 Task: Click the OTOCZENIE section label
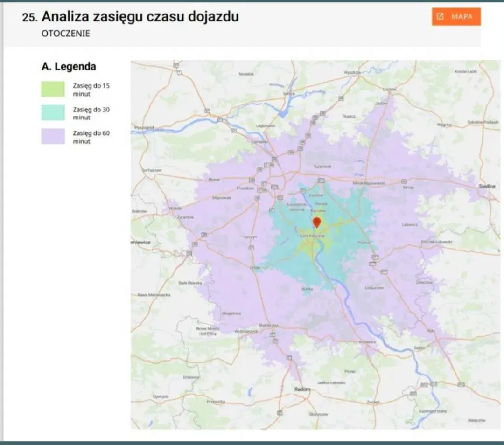point(66,34)
